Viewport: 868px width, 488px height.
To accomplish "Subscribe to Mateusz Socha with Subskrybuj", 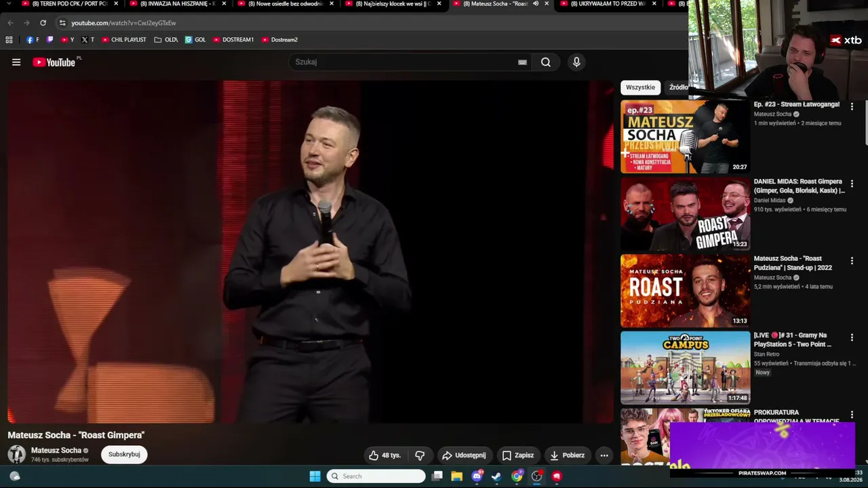I will pyautogui.click(x=124, y=454).
